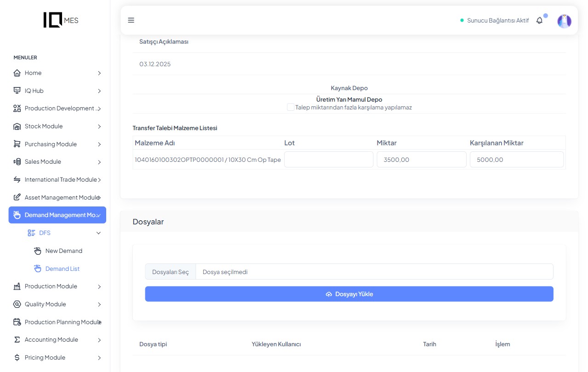This screenshot has width=588, height=372.
Task: Expand the Production Module arrow
Action: click(x=99, y=286)
